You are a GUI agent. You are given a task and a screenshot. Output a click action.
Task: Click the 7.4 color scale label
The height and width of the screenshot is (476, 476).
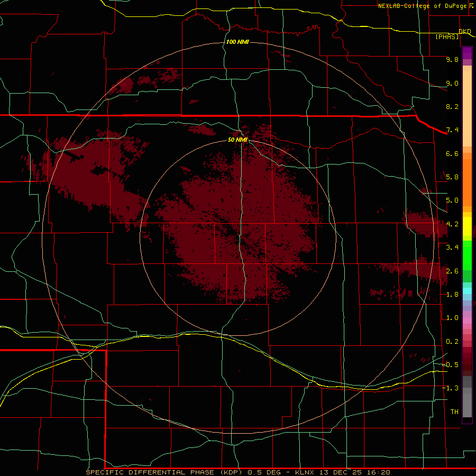click(452, 130)
